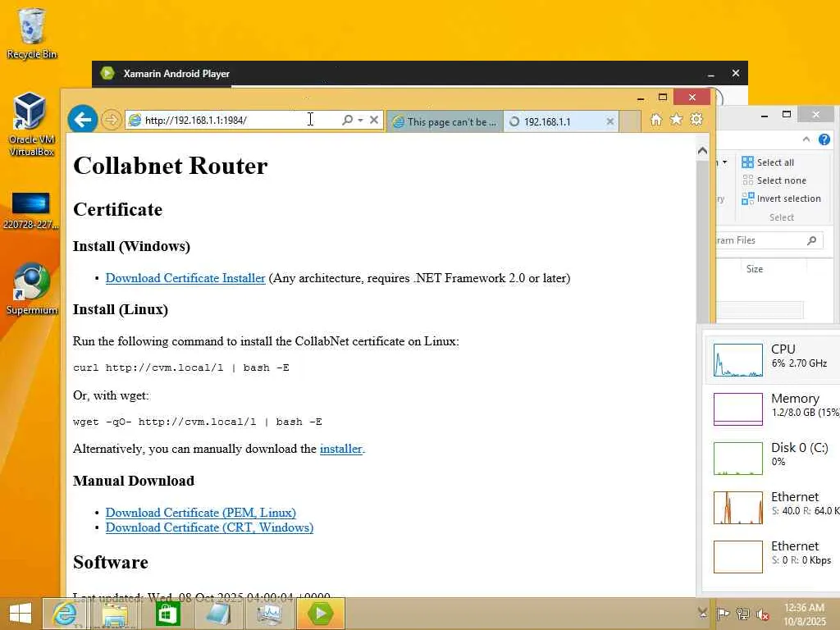Viewport: 840px width, 630px height.
Task: Click the Windows Start button
Action: 20,614
